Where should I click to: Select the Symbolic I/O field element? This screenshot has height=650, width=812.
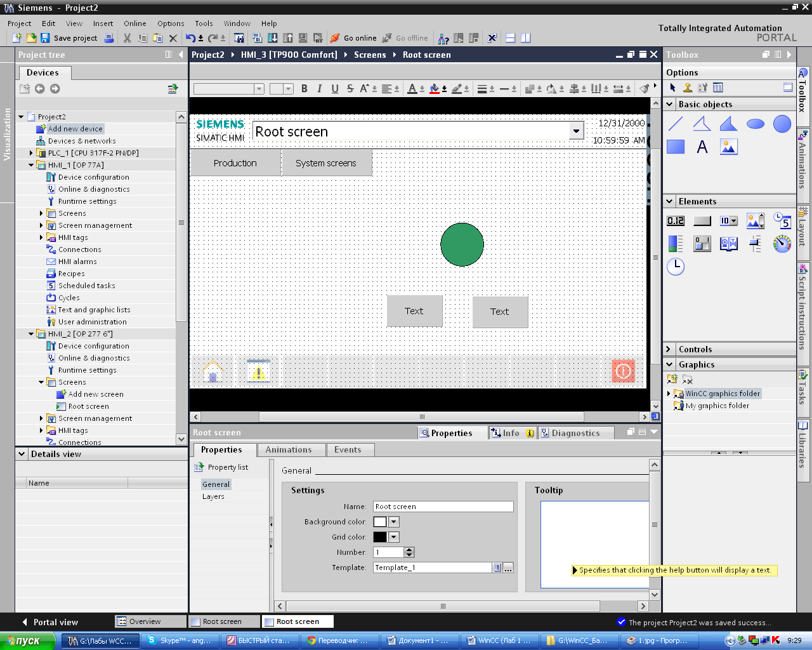tap(729, 221)
